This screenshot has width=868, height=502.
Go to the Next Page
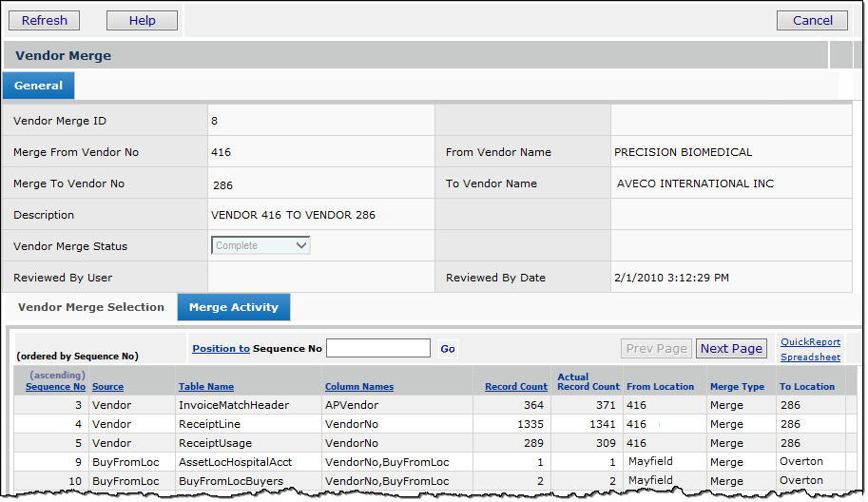[731, 349]
